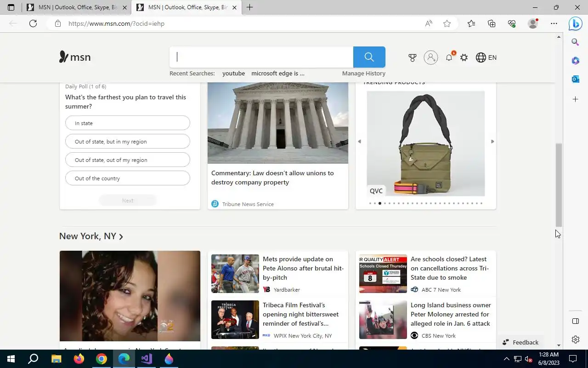Add this page to favorites star
Image resolution: width=588 pixels, height=368 pixels.
coord(447,23)
